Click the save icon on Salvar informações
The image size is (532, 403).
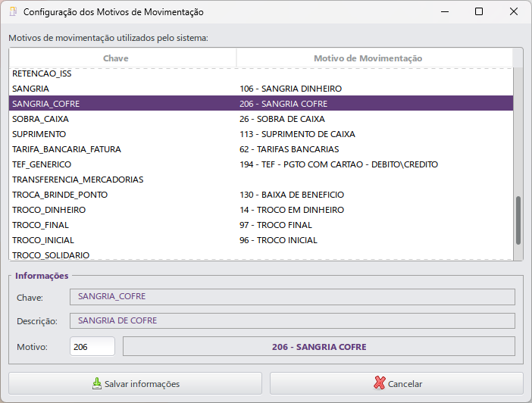click(x=96, y=383)
